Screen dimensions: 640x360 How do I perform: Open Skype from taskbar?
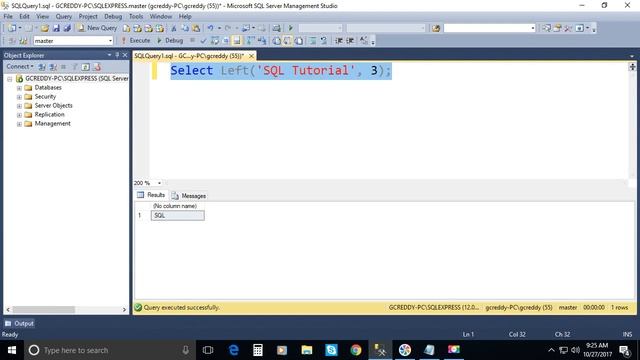[x=331, y=350]
